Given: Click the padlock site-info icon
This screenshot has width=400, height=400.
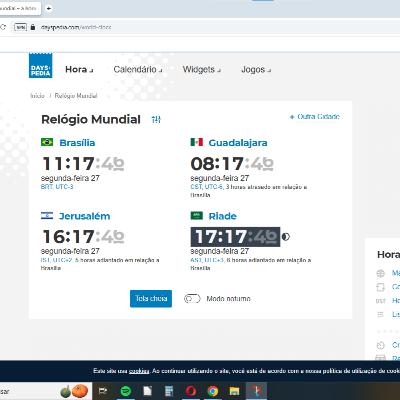Looking at the screenshot, I should click(33, 27).
